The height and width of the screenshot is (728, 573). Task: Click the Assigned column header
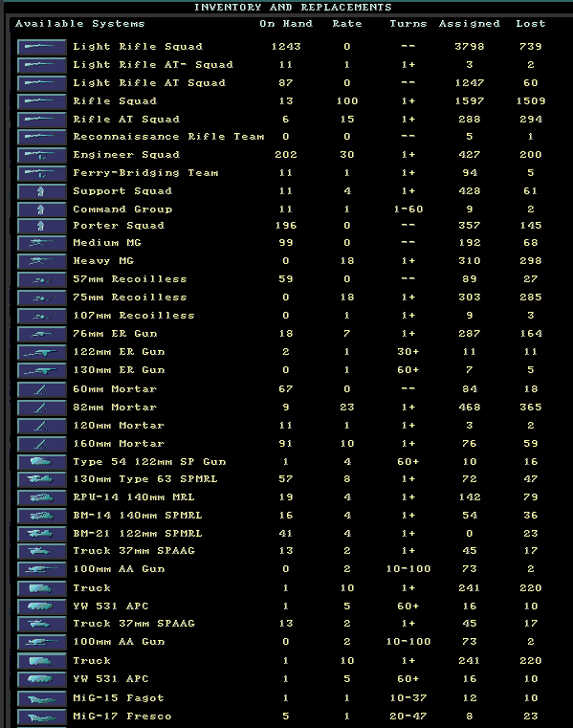470,24
